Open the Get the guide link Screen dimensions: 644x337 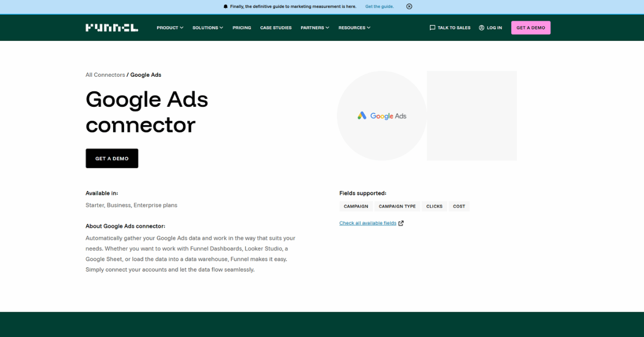click(379, 6)
